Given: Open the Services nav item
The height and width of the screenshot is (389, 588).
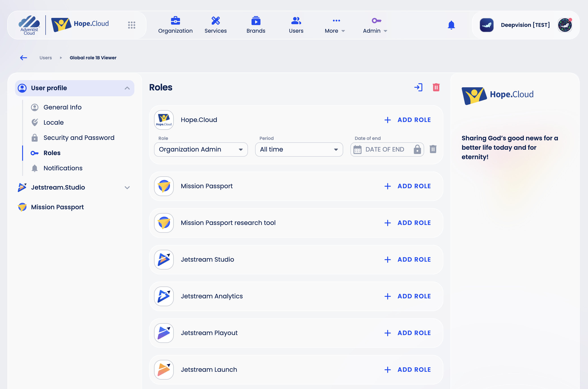Looking at the screenshot, I should point(216,25).
